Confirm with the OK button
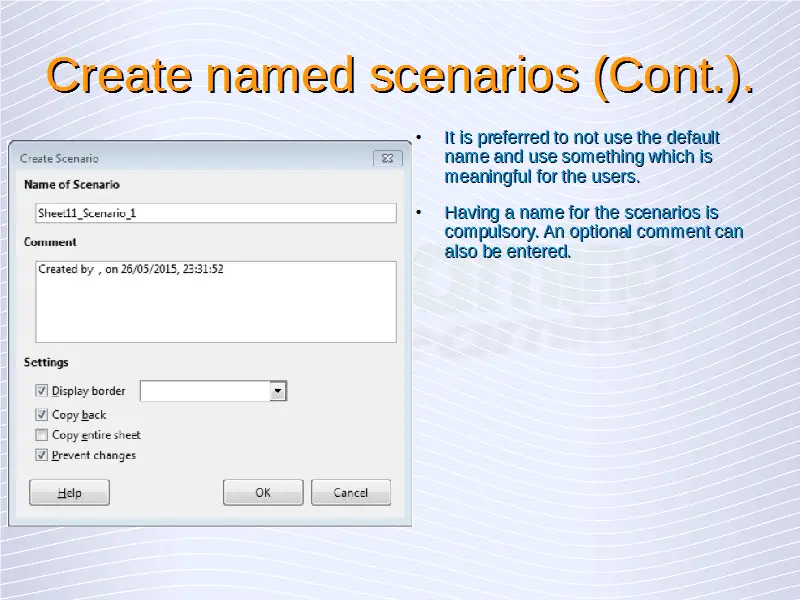The height and width of the screenshot is (600, 800). coord(263,492)
